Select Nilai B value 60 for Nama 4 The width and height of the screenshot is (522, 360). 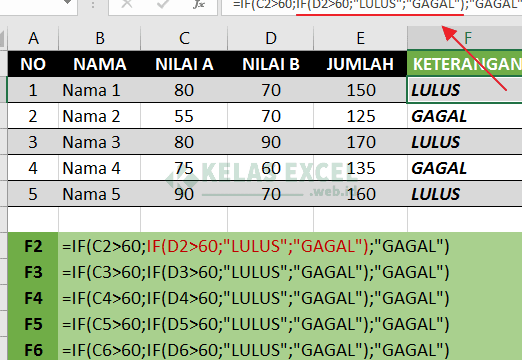271,168
